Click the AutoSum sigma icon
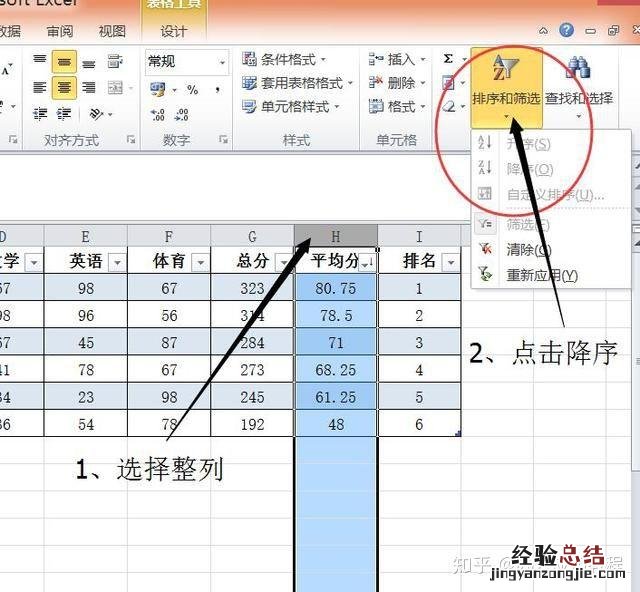The image size is (640, 592). 448,59
